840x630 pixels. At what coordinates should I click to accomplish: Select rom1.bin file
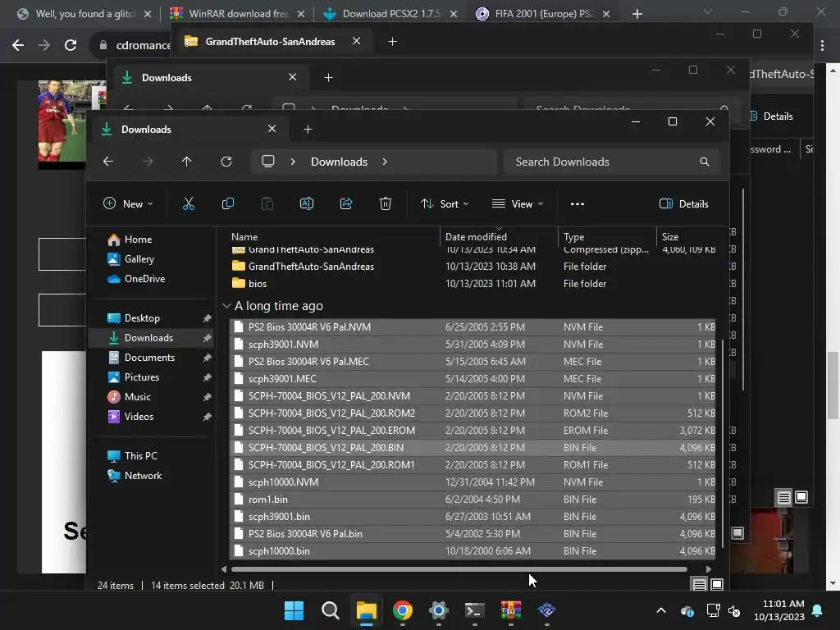click(x=472, y=500)
